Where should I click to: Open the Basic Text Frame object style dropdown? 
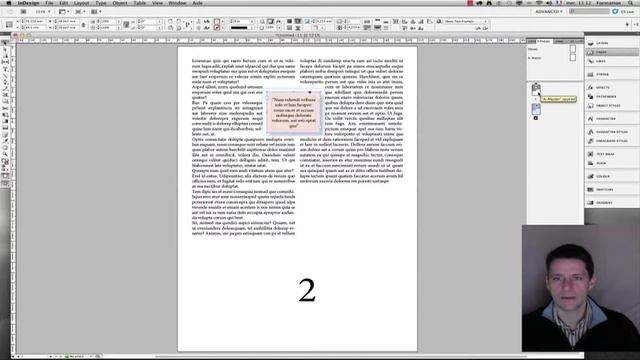tap(465, 21)
